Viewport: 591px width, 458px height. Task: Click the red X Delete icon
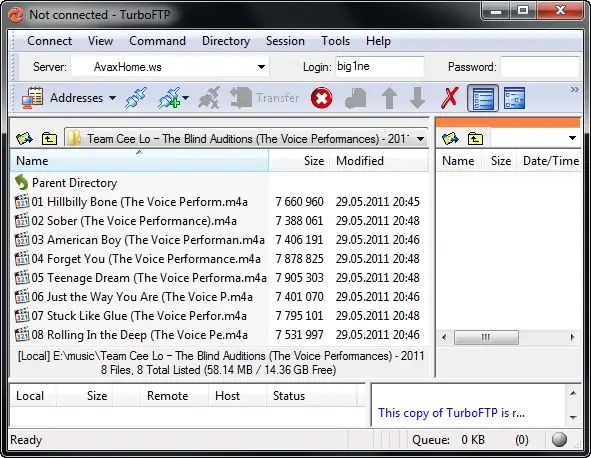click(450, 98)
